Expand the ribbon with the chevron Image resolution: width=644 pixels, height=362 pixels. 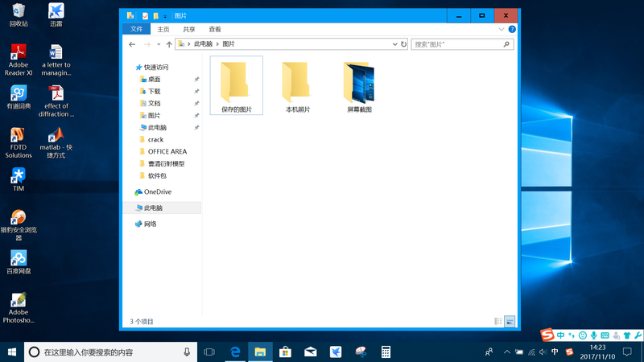(x=502, y=29)
